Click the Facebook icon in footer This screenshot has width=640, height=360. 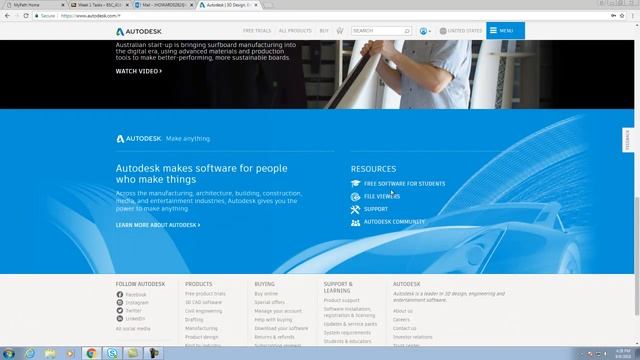coord(120,294)
